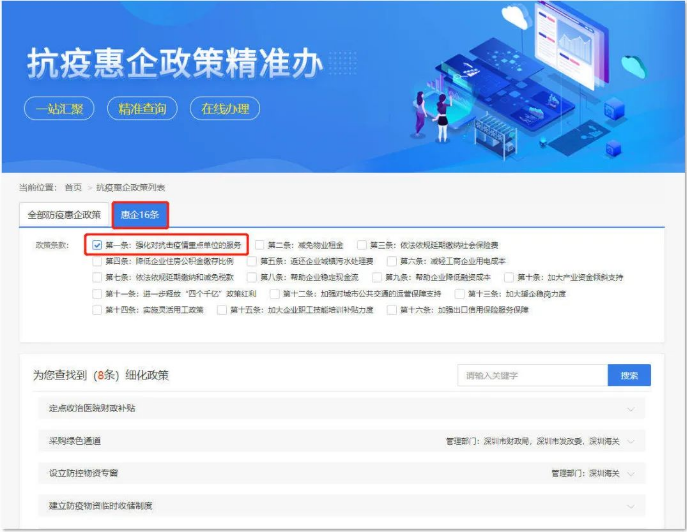This screenshot has width=687, height=532.
Task: Check 第十六条 加强出口信用保险服务保障
Action: (x=392, y=310)
